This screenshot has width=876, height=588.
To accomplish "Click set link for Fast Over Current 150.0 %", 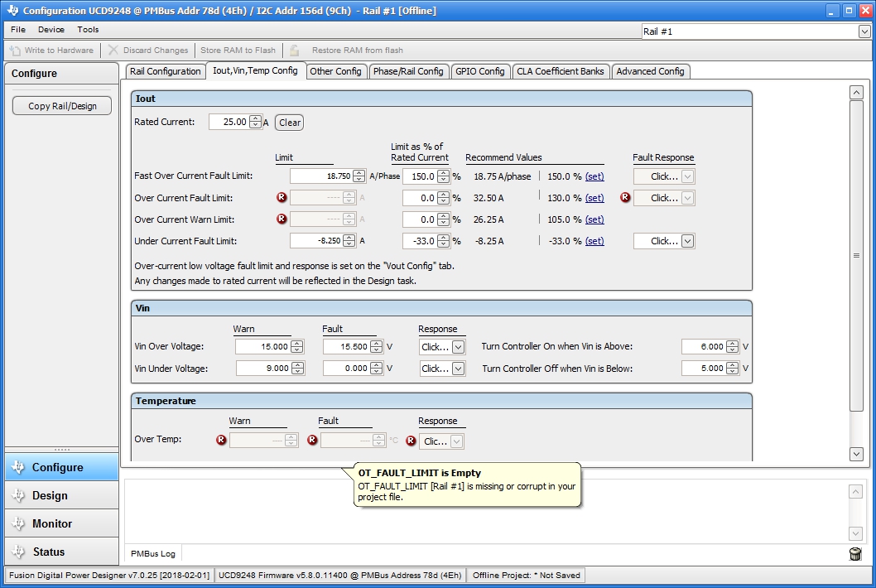I will coord(594,176).
